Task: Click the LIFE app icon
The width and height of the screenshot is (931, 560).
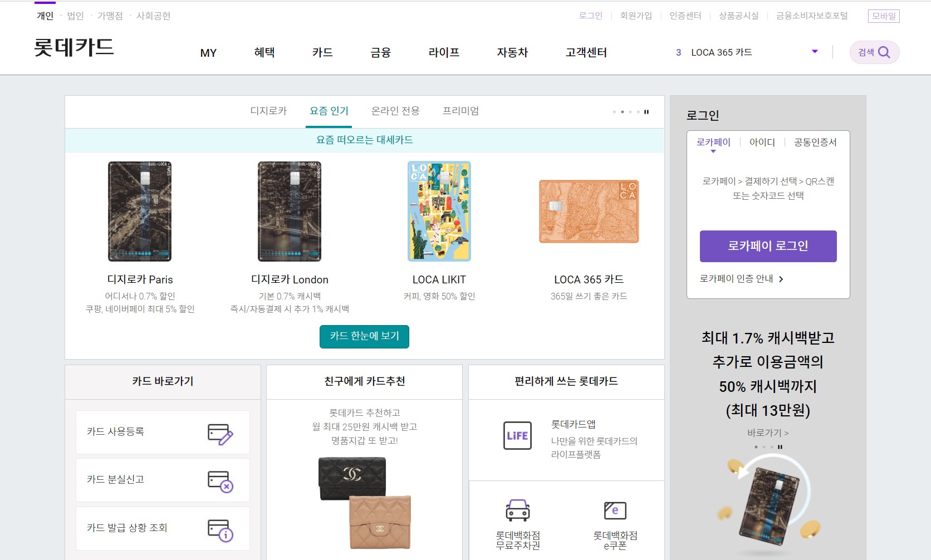Action: click(517, 436)
